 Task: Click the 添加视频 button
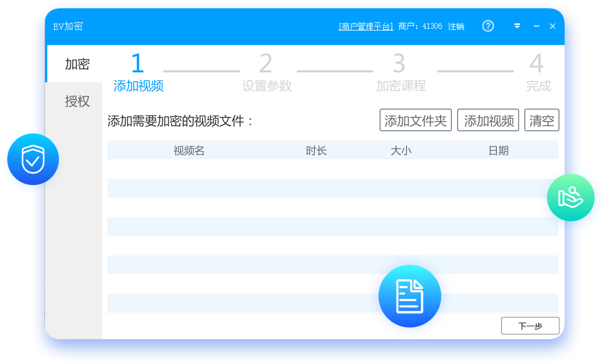pos(488,120)
